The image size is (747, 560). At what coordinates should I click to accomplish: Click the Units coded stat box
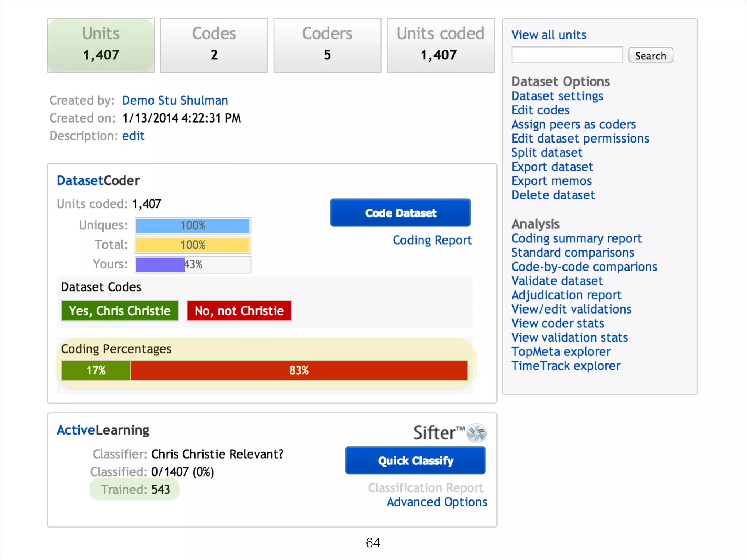pos(440,45)
